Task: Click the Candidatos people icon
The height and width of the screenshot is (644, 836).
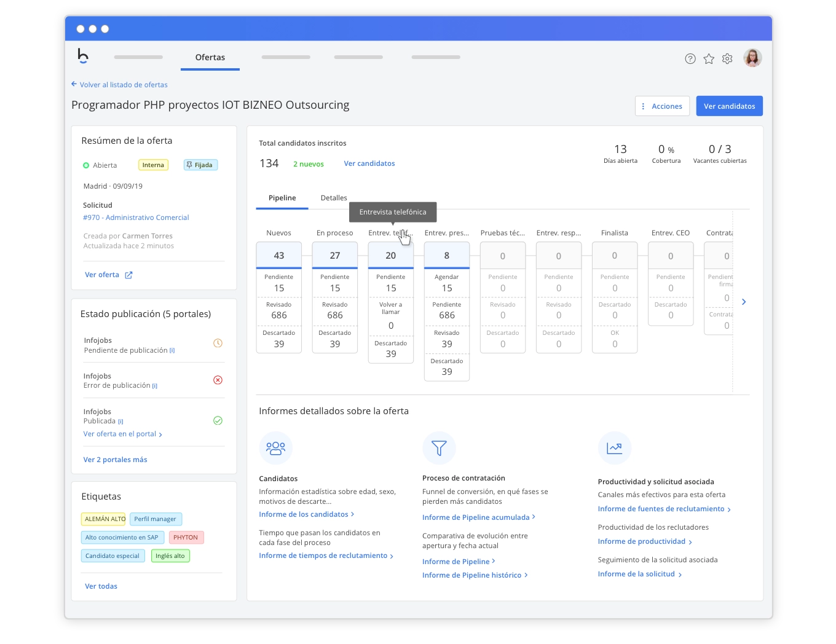Action: [275, 448]
